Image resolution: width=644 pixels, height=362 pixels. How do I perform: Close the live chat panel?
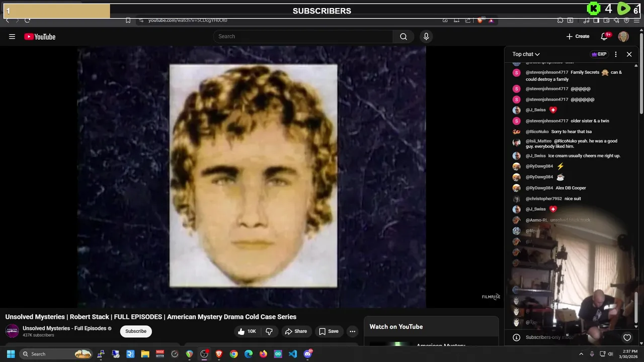click(x=629, y=54)
